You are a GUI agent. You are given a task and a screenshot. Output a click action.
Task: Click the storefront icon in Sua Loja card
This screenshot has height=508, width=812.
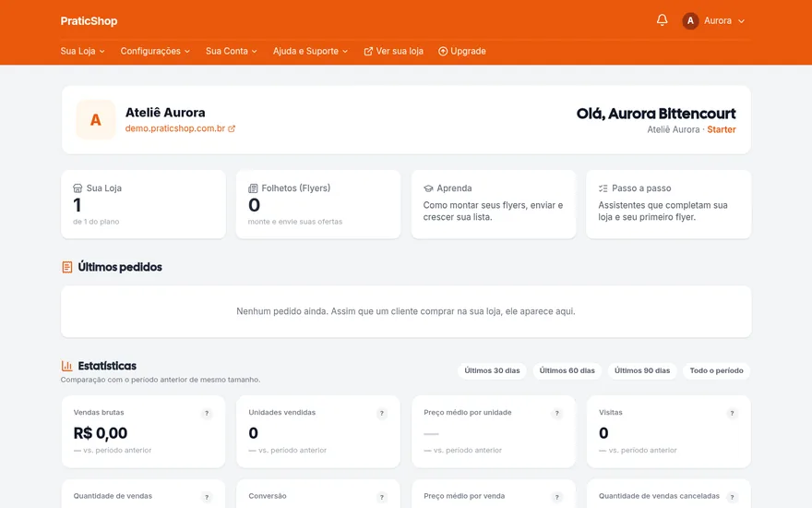78,188
